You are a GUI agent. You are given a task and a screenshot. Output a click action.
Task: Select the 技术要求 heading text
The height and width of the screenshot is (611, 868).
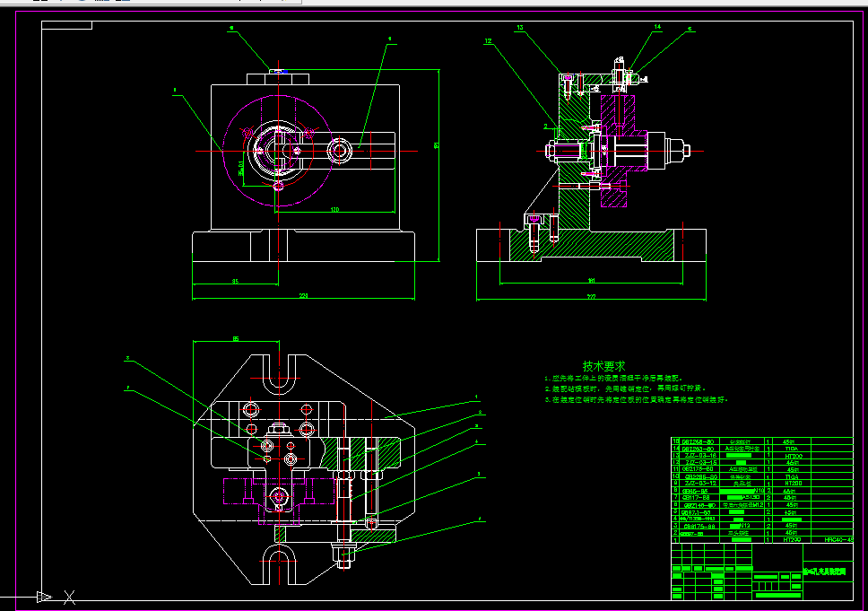coord(603,366)
